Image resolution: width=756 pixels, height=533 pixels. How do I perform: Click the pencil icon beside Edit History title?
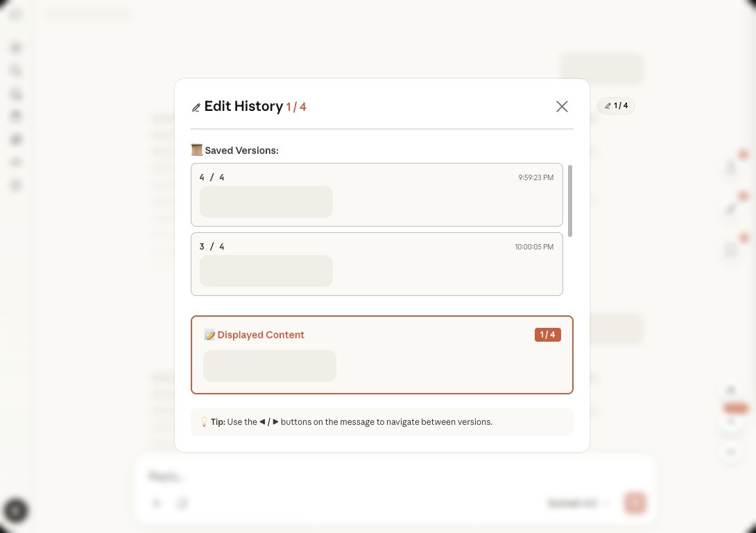[x=196, y=107]
